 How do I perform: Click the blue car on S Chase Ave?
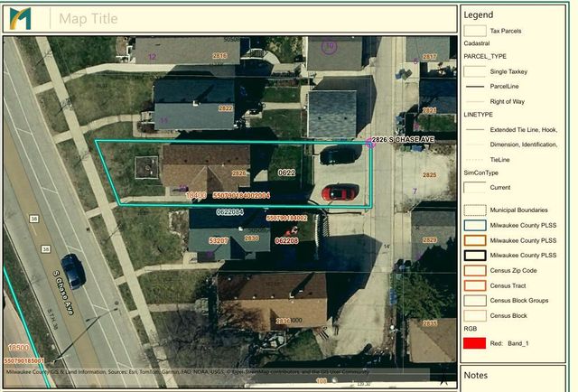coord(73,271)
